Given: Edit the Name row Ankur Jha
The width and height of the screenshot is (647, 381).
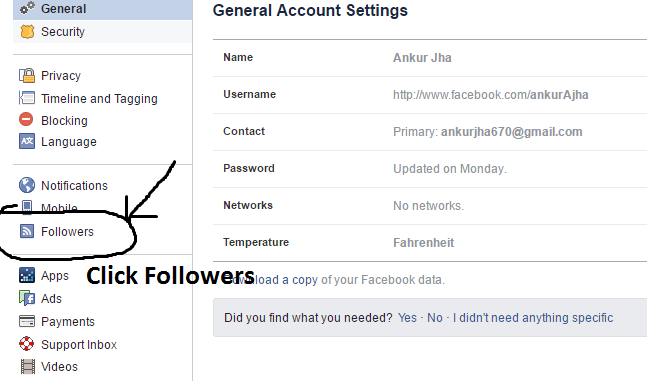Looking at the screenshot, I should 430,58.
